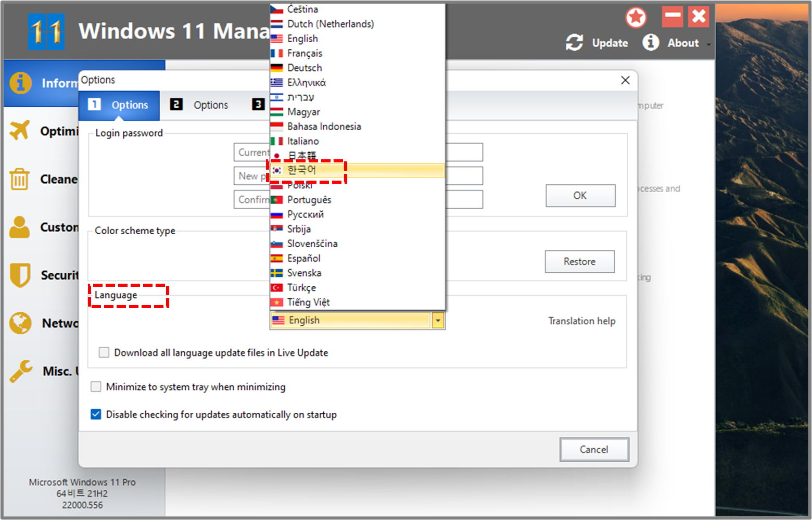This screenshot has height=520, width=812.
Task: Click the Cleaner trash bin icon
Action: click(20, 179)
